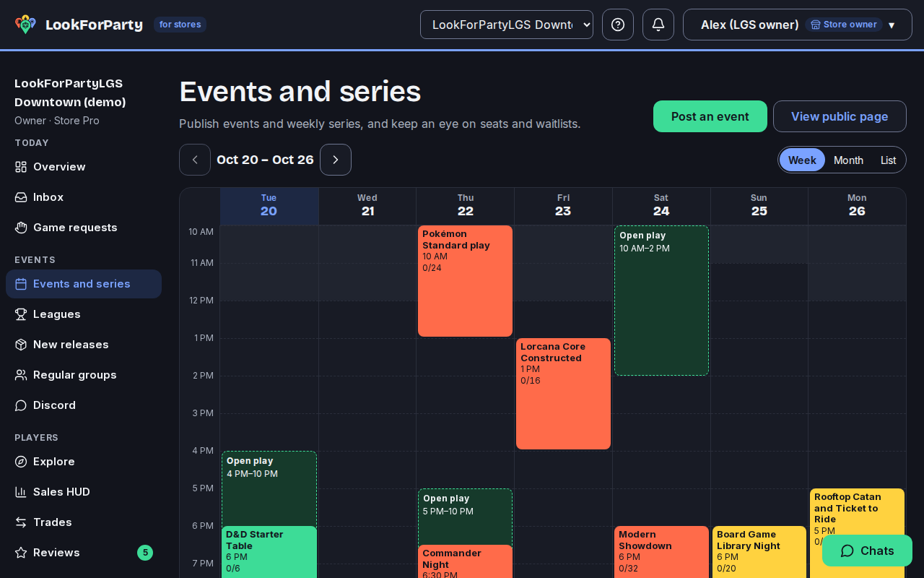
Task: Select the Saturday Open play block
Action: [x=661, y=301]
